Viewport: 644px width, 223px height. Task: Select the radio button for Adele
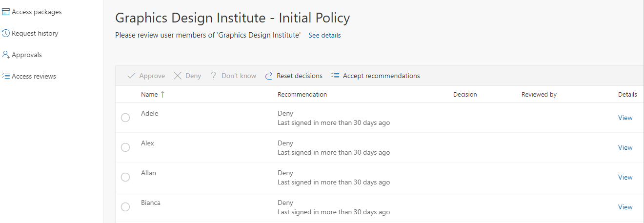pyautogui.click(x=125, y=118)
